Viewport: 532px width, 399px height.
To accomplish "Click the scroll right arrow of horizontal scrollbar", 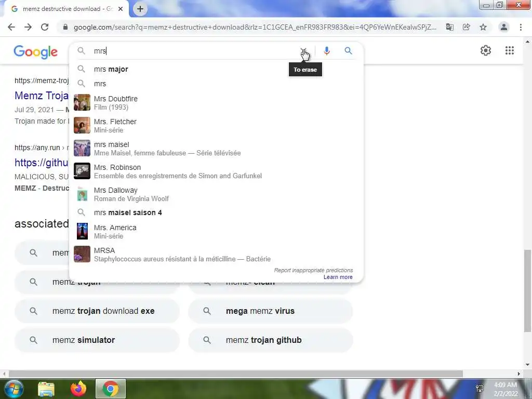I will 519,374.
